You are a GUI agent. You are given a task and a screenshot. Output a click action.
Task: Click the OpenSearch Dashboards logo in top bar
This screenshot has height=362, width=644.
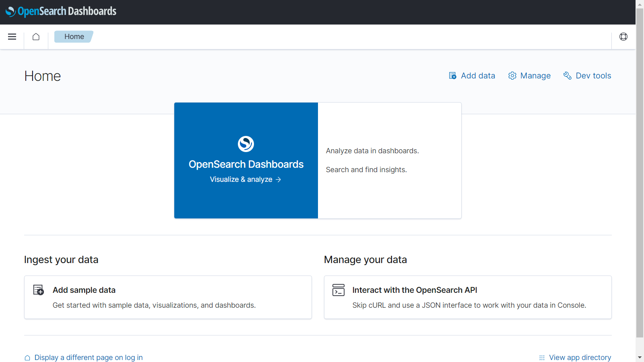[x=61, y=11]
